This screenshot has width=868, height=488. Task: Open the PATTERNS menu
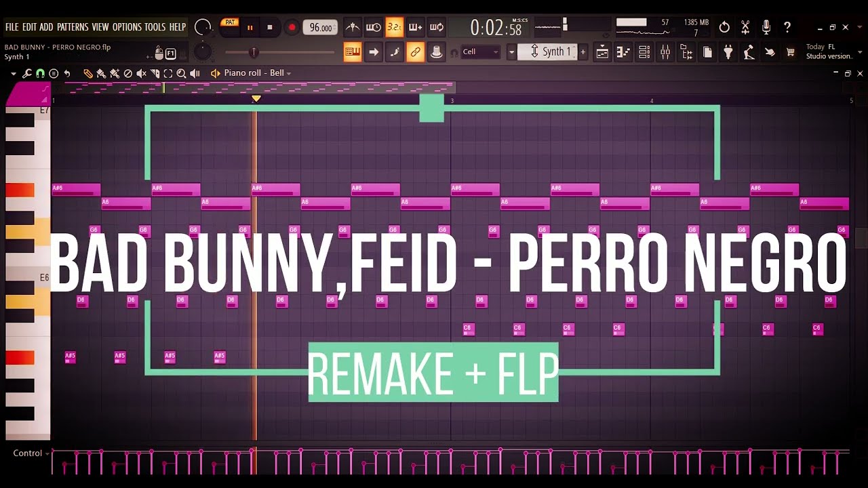tap(73, 27)
